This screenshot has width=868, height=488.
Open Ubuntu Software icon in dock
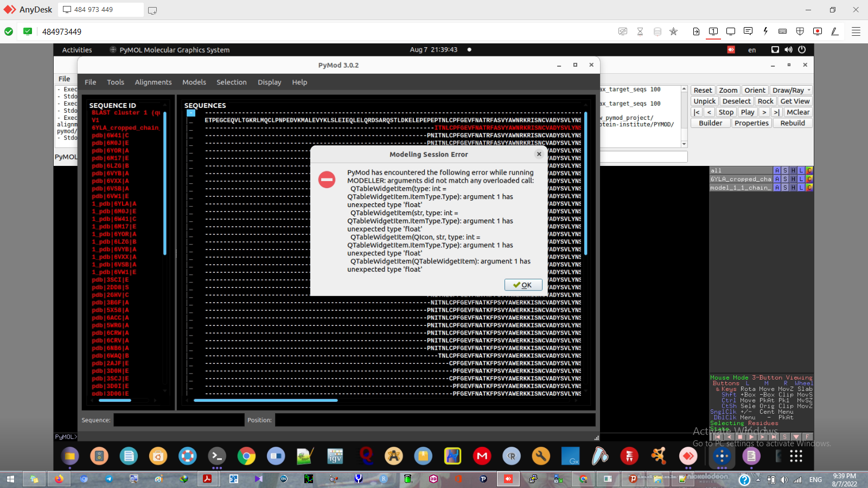[158, 456]
